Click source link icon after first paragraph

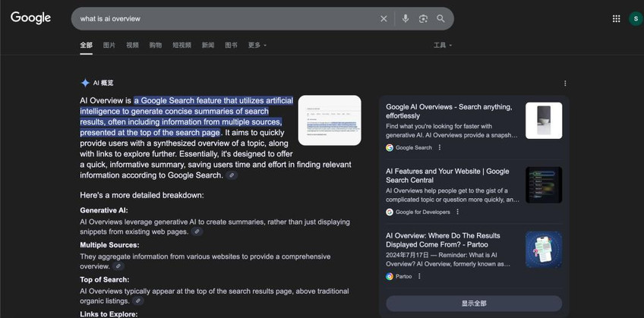232,175
